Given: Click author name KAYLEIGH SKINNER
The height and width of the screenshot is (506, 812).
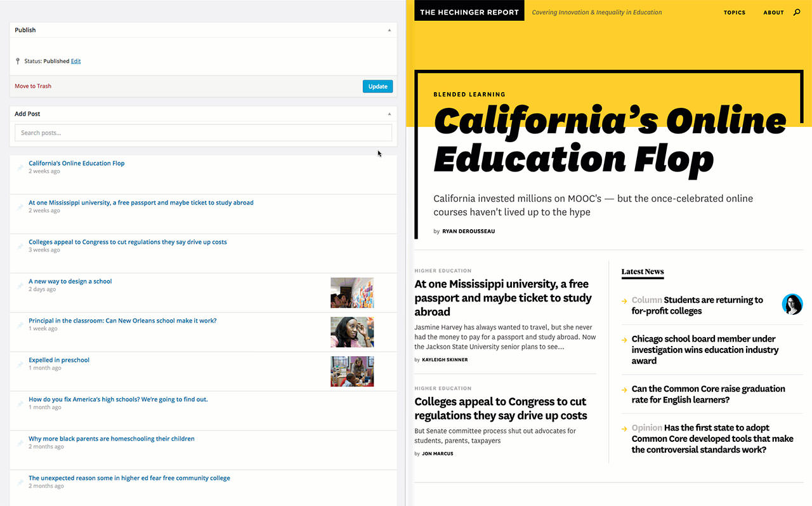Looking at the screenshot, I should pos(445,360).
